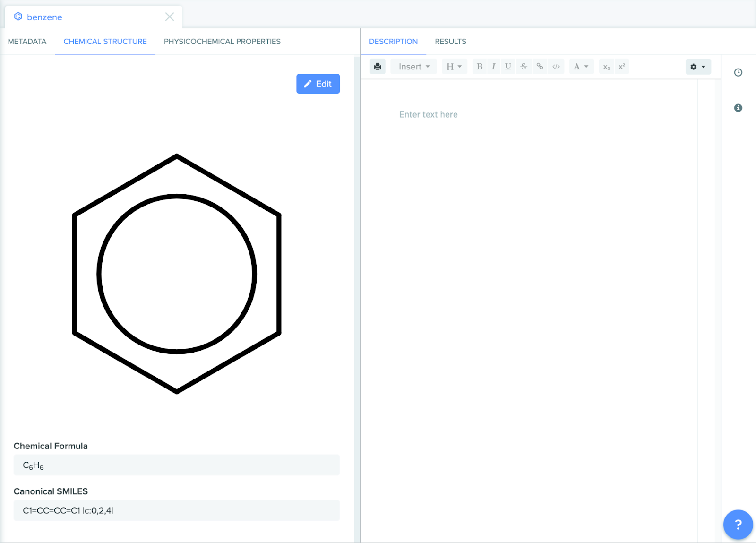Open the font text style dropdown

(581, 67)
